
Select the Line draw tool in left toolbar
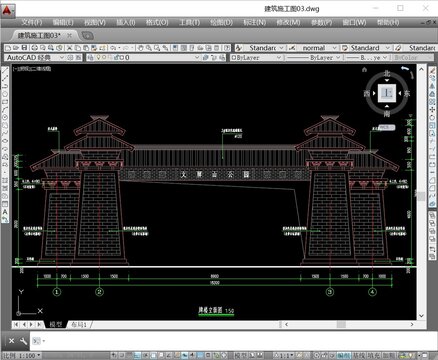point(5,71)
